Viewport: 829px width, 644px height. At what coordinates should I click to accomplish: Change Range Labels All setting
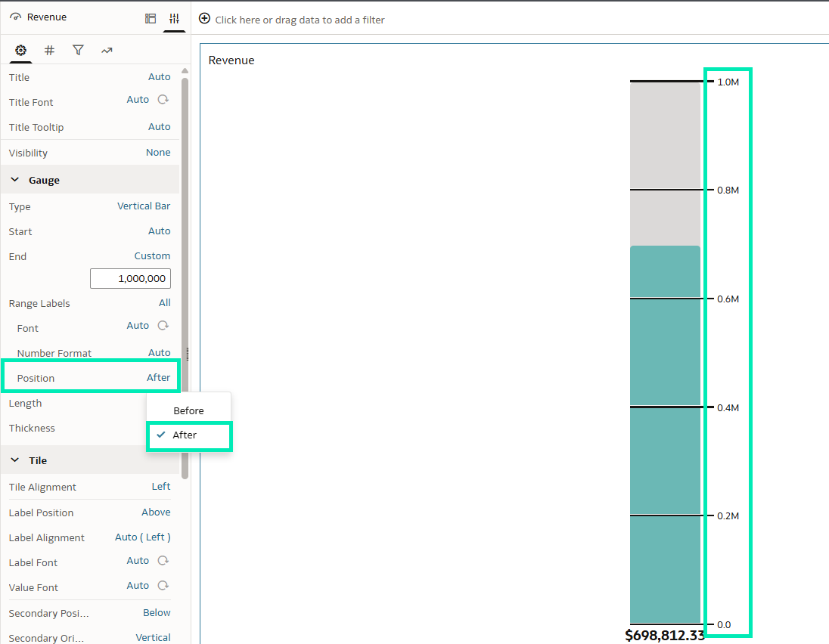tap(164, 303)
